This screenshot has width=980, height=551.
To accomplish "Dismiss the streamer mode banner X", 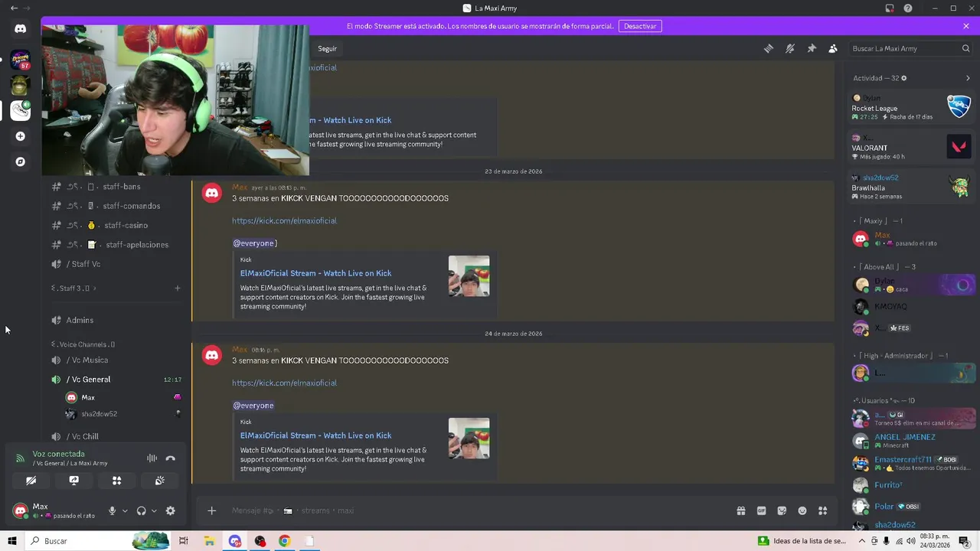I will pos(966,26).
